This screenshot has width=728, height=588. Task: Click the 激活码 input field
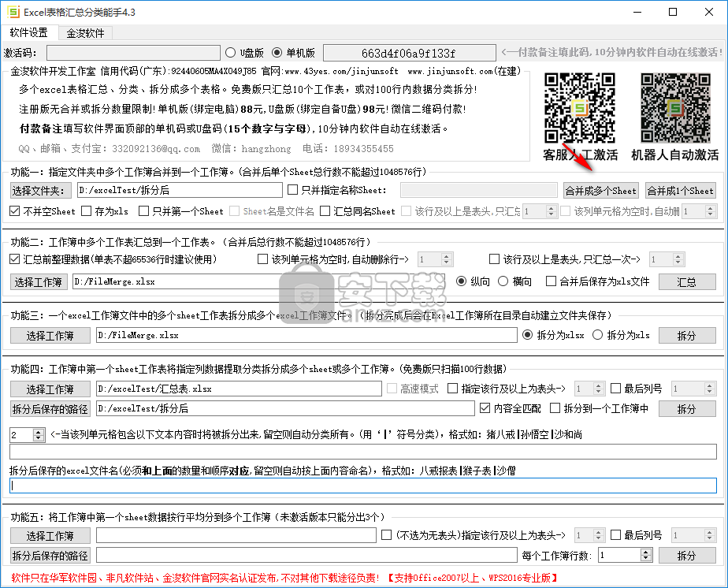click(x=133, y=53)
